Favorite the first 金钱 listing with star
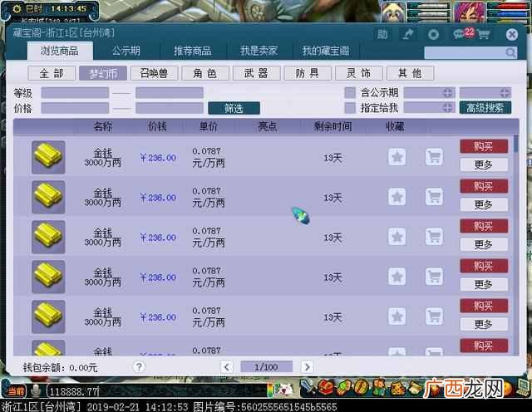 point(397,157)
